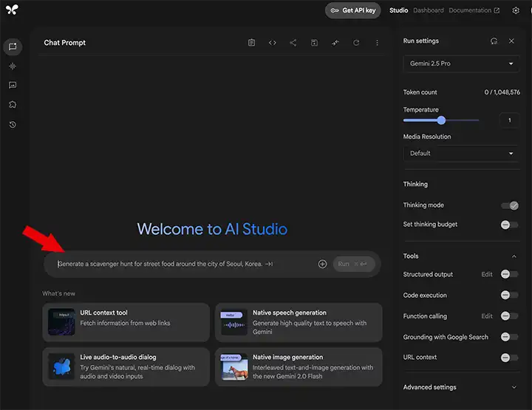
Task: Click Edit next to Structured output
Action: coord(486,274)
